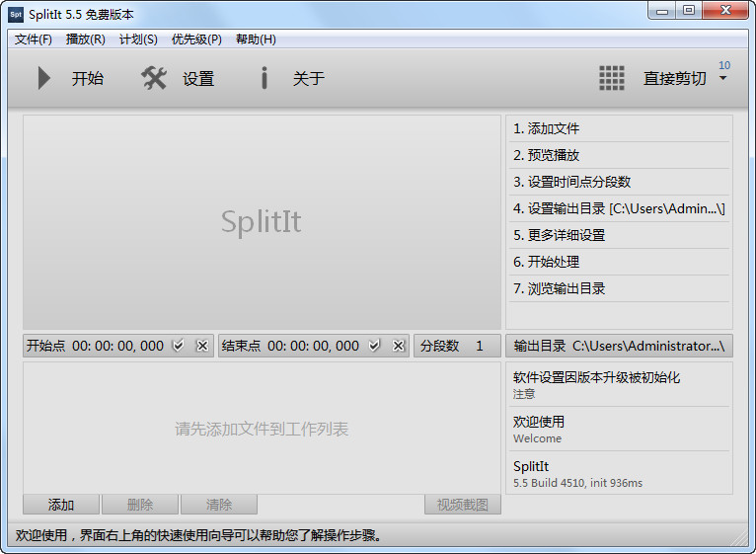Select the 直接剪切 mode label
This screenshot has width=756, height=554.
[674, 78]
